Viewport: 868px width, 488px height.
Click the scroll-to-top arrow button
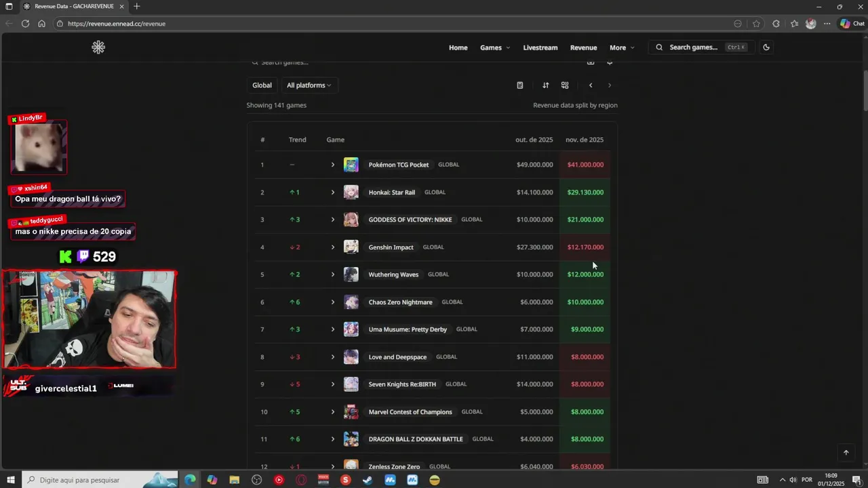[x=846, y=453]
